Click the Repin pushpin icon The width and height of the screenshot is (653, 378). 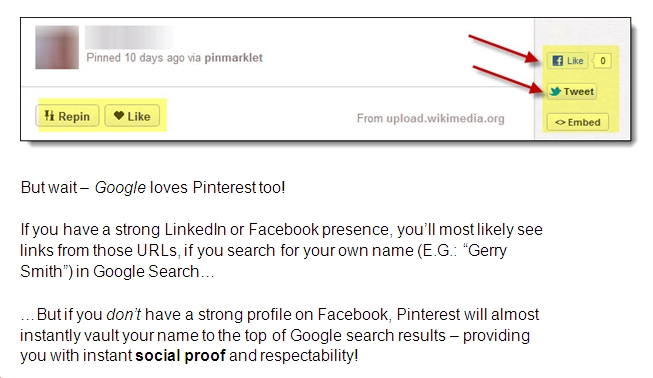tap(49, 115)
